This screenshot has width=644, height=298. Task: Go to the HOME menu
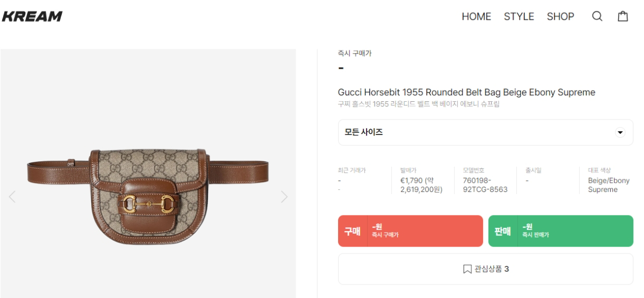pyautogui.click(x=476, y=17)
